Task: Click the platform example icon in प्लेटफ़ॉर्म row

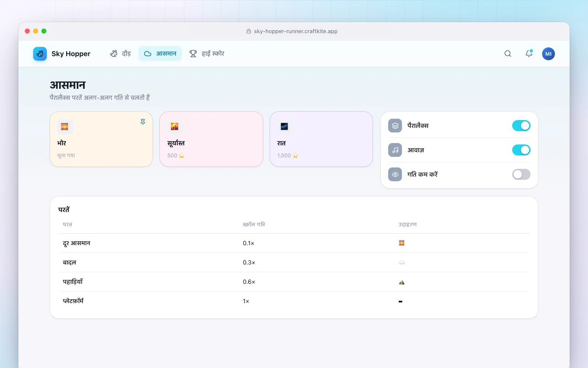Action: coord(401,301)
